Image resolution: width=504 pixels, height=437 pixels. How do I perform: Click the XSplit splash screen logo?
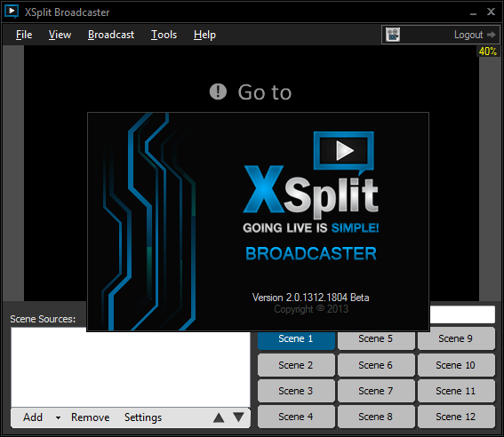[310, 176]
